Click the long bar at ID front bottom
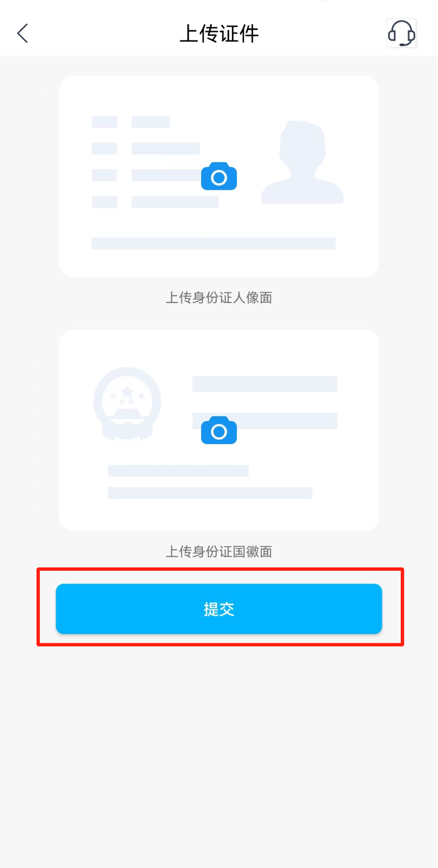Viewport: 438px width, 868px height. [x=214, y=243]
